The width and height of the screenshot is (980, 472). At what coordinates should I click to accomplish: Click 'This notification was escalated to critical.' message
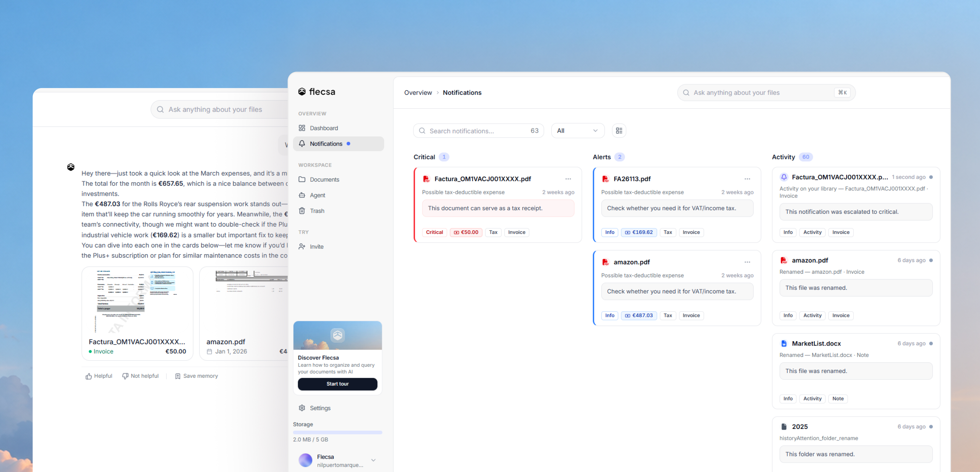(x=856, y=212)
